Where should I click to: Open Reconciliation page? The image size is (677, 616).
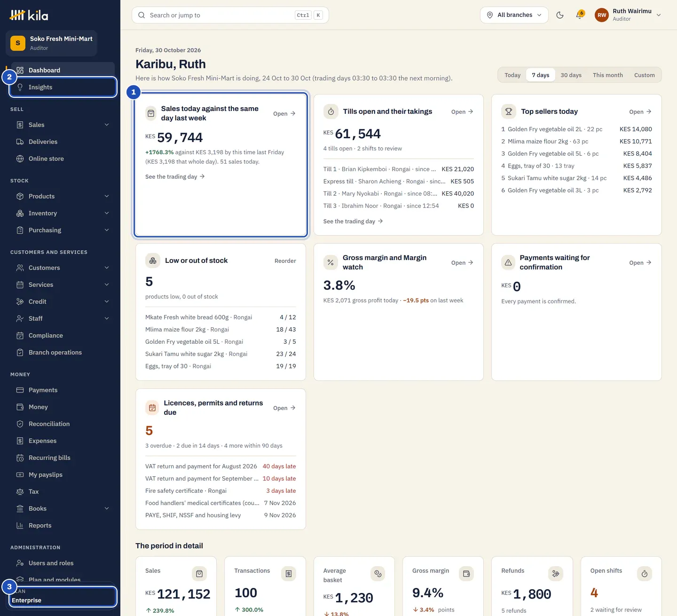(x=63, y=424)
